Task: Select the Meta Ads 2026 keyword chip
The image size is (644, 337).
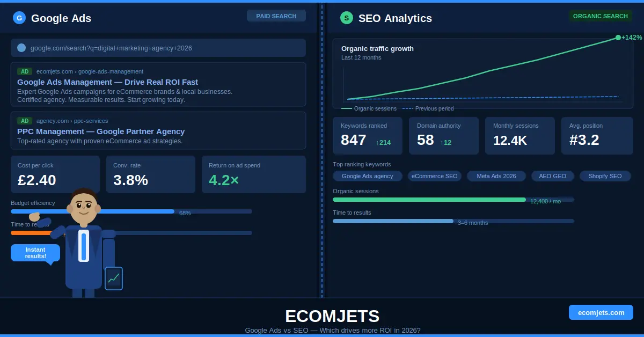Action: (x=496, y=176)
